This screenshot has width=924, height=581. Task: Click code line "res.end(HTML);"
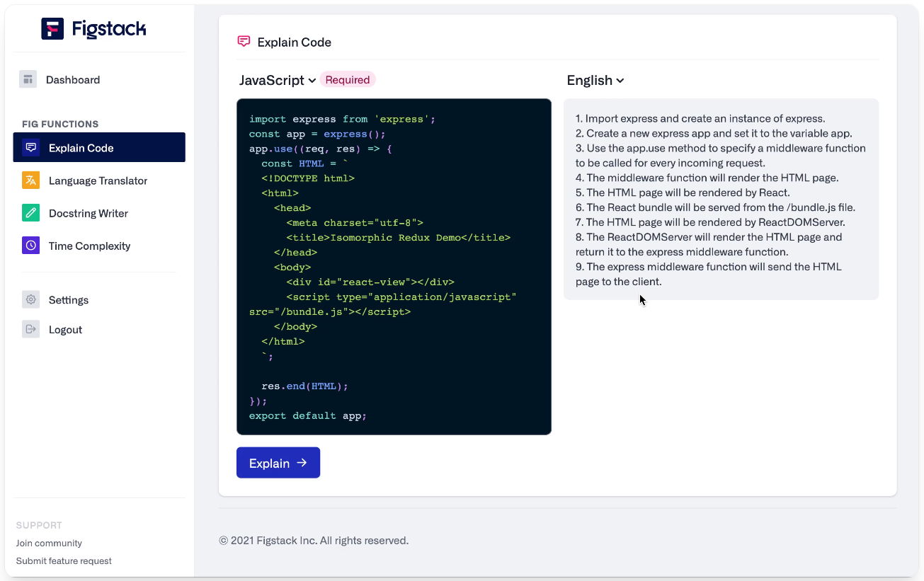305,386
